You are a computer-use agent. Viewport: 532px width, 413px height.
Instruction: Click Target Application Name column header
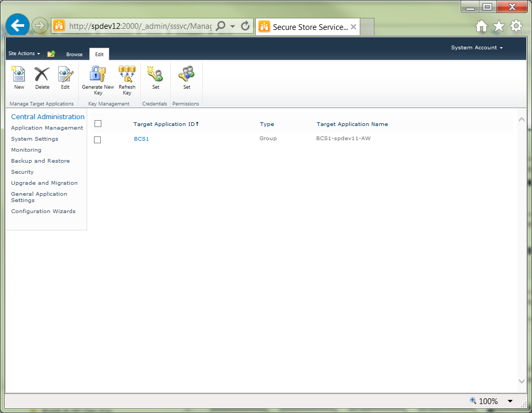pyautogui.click(x=352, y=124)
